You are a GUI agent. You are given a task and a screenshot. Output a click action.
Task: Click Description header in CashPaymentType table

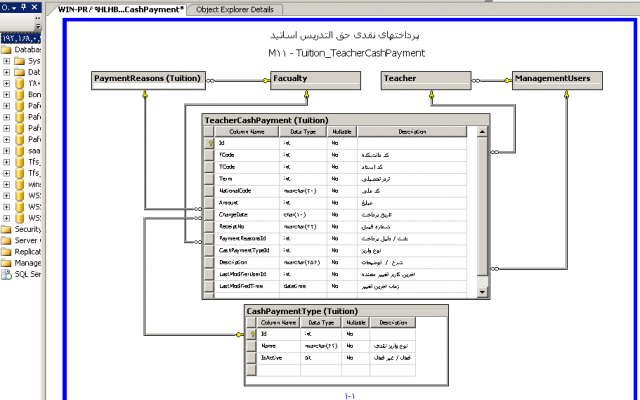pyautogui.click(x=393, y=322)
